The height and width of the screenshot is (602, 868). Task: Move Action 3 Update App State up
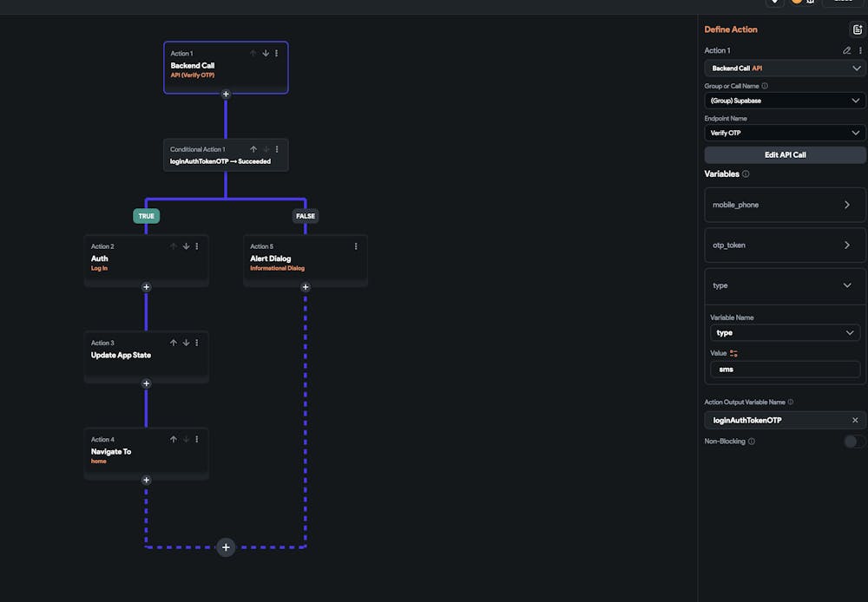click(174, 343)
